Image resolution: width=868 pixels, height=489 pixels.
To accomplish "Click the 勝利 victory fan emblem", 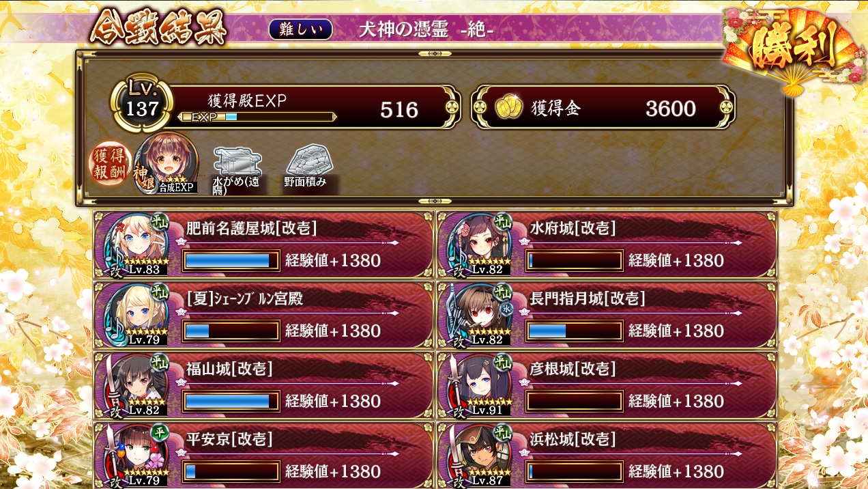I will pos(792,48).
